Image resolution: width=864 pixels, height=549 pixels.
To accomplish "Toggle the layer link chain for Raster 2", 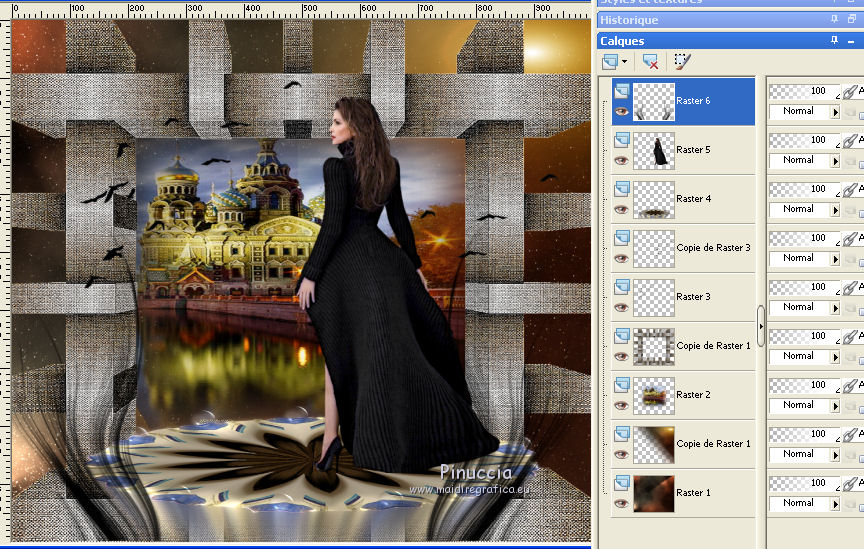I will [x=851, y=386].
